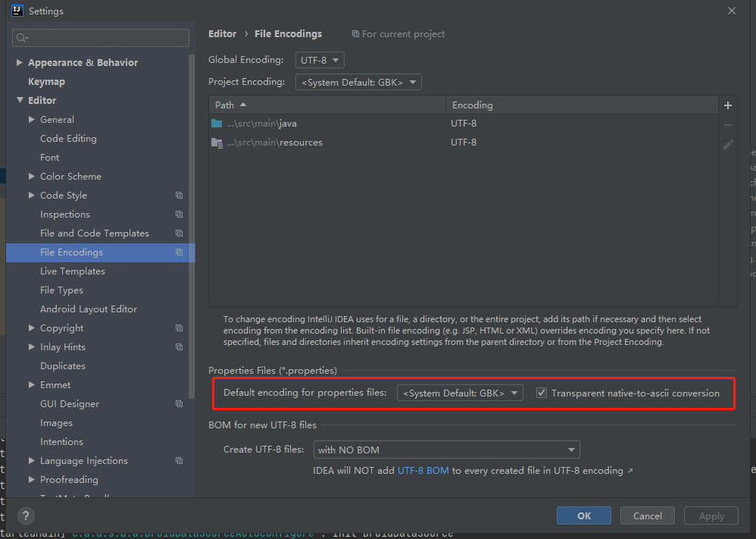Click the For current project copy icon
Screen dimensions: 756x539
355,34
